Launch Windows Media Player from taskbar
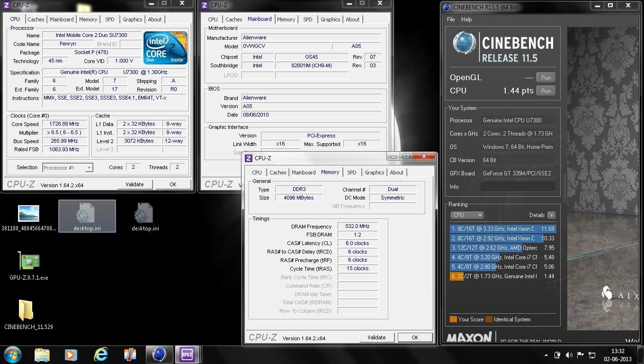The width and height of the screenshot is (644, 364). [x=71, y=355]
